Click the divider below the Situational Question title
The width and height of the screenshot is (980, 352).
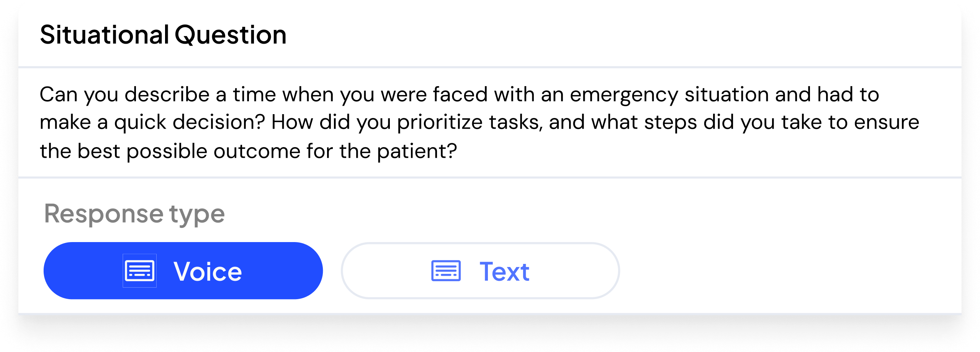tap(490, 67)
